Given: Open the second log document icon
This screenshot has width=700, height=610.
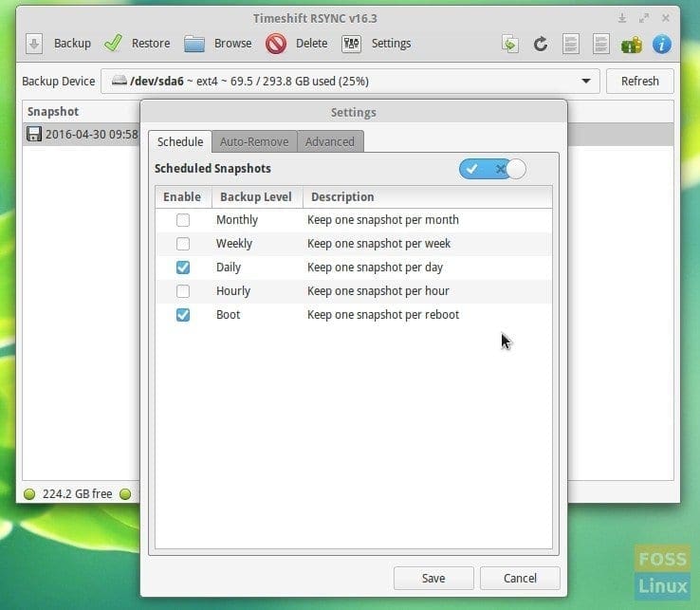Looking at the screenshot, I should pos(601,44).
